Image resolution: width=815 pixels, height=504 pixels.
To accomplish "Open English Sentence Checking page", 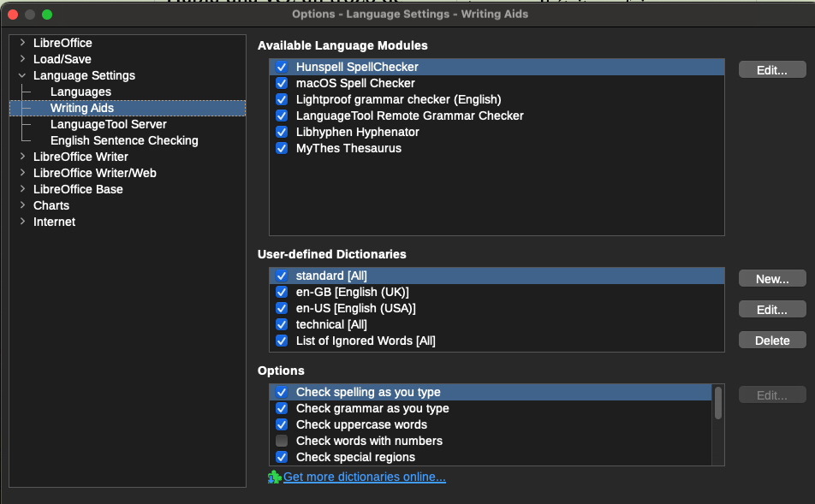I will pyautogui.click(x=124, y=141).
